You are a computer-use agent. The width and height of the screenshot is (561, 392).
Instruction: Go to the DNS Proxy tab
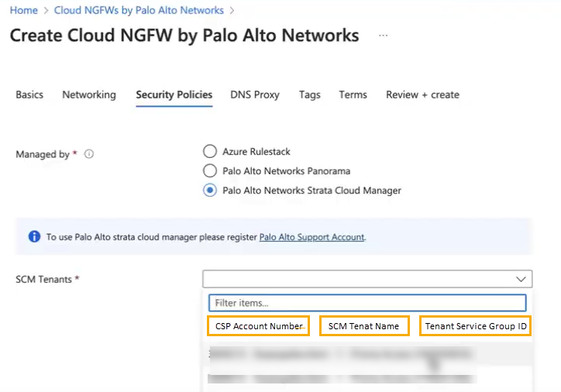coord(255,95)
